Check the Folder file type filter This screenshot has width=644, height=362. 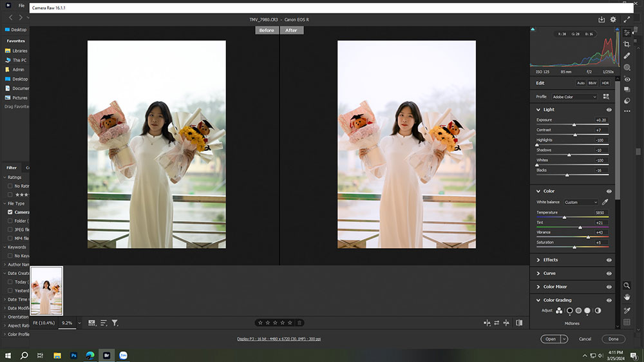pos(10,221)
